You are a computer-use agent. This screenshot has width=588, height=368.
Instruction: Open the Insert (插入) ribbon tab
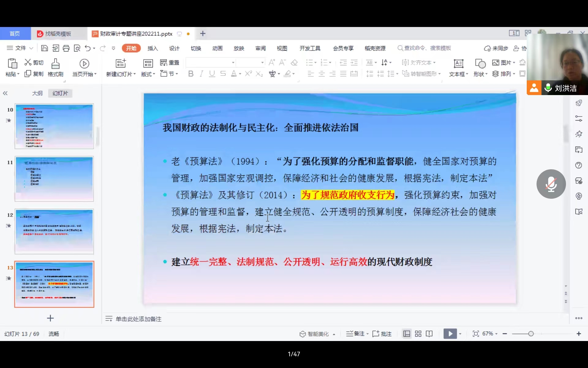(x=153, y=48)
